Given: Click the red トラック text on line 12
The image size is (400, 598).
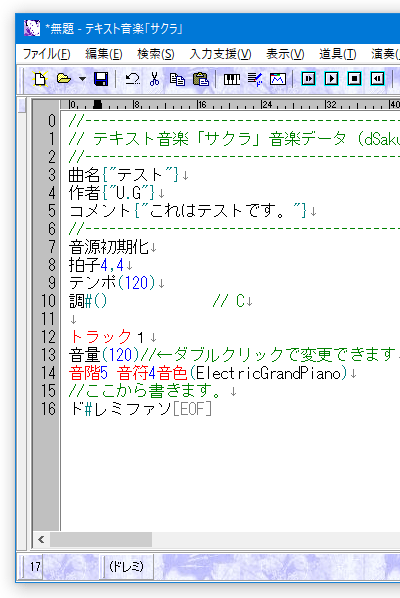Looking at the screenshot, I should 100,337.
